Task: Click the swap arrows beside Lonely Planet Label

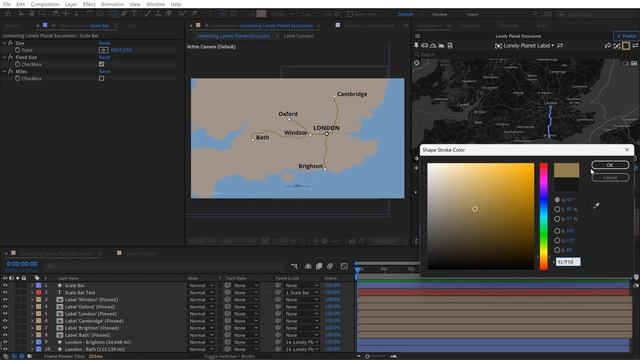Action: tap(560, 46)
